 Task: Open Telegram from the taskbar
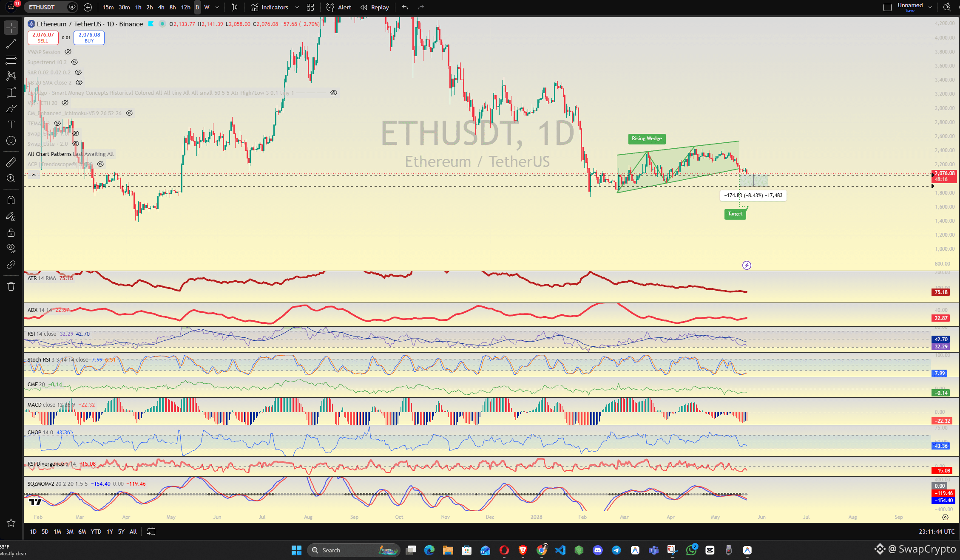(616, 550)
